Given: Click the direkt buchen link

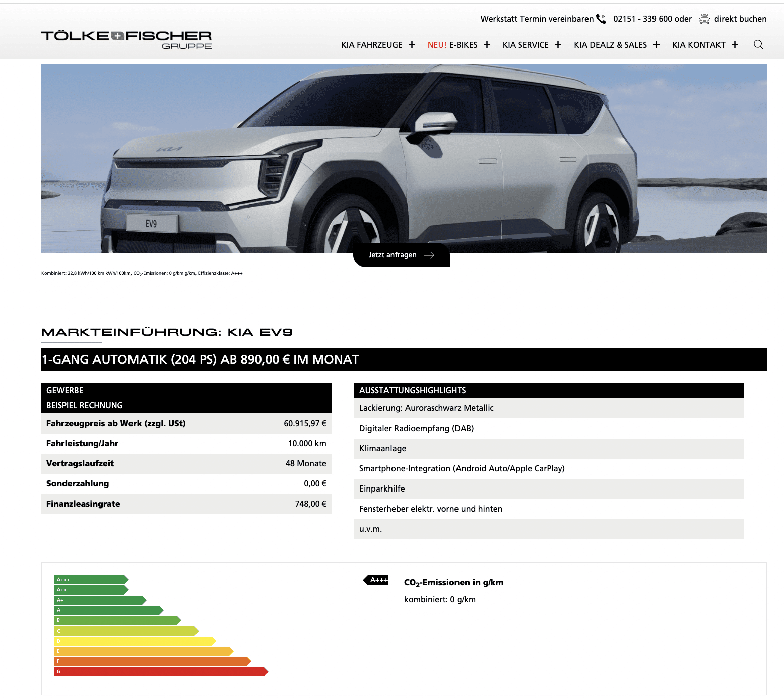Looking at the screenshot, I should coord(740,19).
